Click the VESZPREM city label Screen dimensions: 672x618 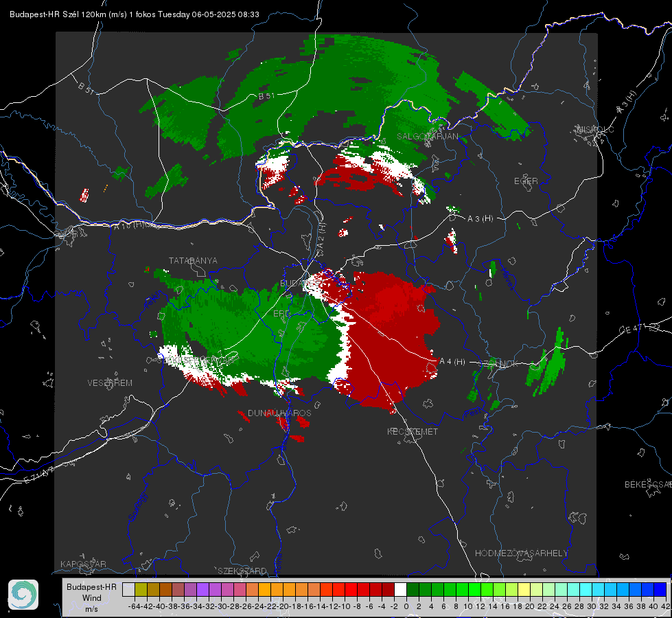110,382
